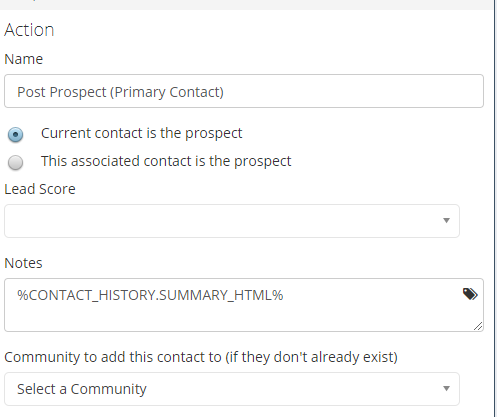
Task: Open the Lead Score dropdown
Action: (x=232, y=221)
